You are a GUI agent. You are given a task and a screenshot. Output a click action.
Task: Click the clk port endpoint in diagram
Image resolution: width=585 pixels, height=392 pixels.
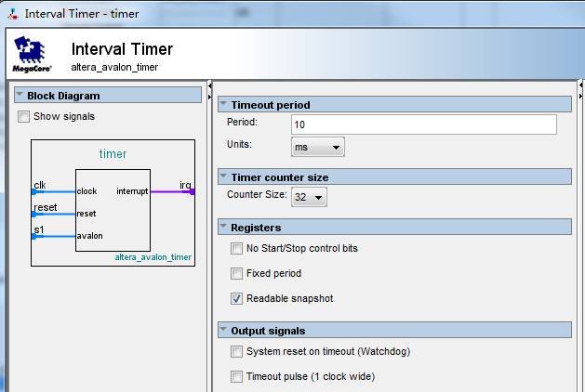[x=33, y=191]
